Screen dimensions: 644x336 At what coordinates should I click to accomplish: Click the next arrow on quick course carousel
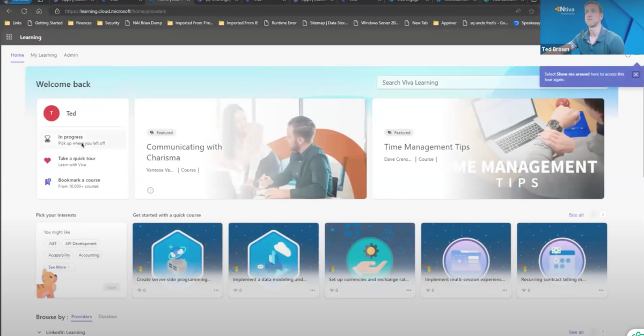point(602,214)
